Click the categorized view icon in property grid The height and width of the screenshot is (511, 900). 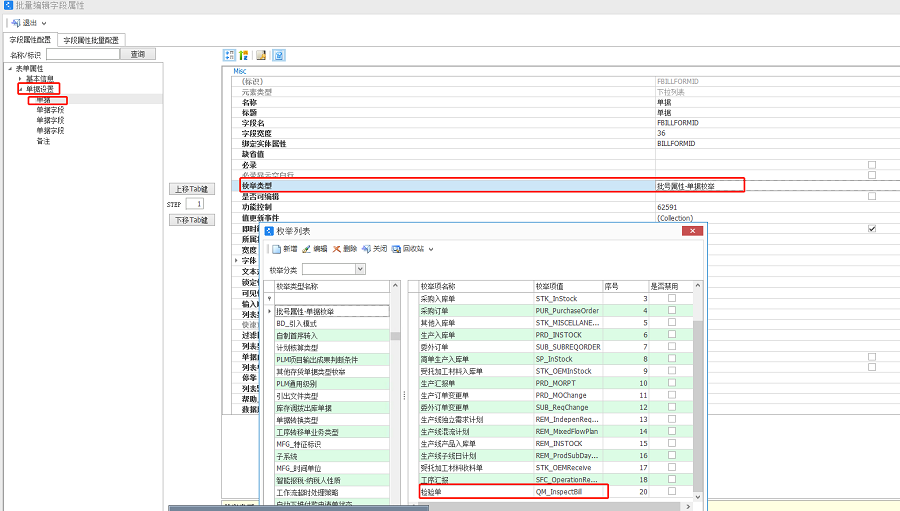click(x=229, y=55)
